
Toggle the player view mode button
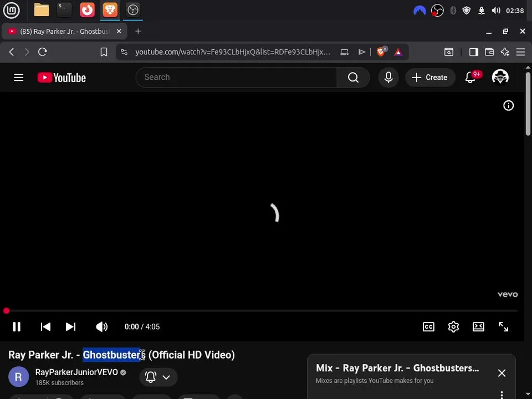tap(478, 327)
